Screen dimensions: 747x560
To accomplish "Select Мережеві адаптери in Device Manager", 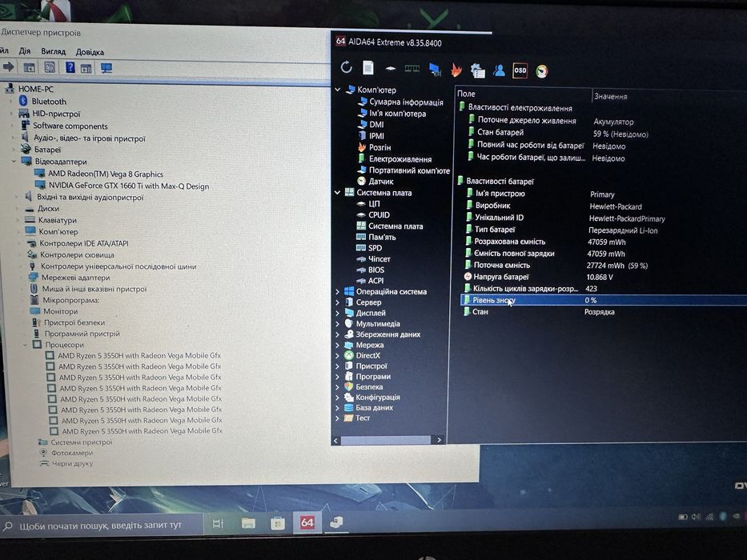I will coord(75,277).
